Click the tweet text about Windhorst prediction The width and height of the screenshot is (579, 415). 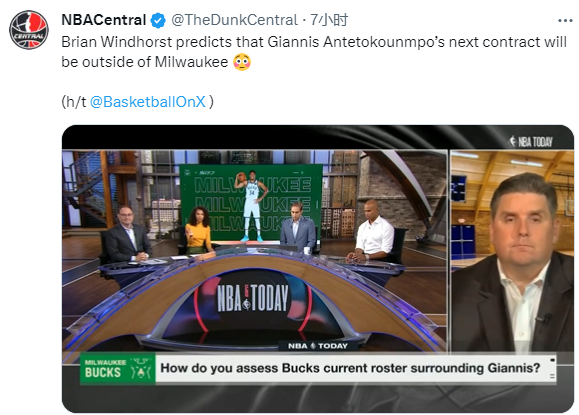[314, 52]
